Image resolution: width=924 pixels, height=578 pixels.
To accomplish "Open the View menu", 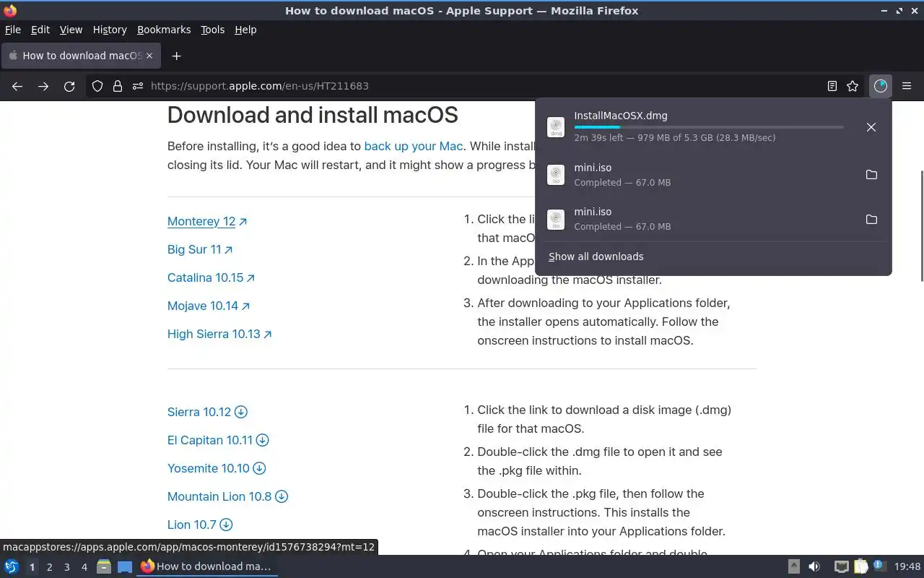I will (x=71, y=30).
